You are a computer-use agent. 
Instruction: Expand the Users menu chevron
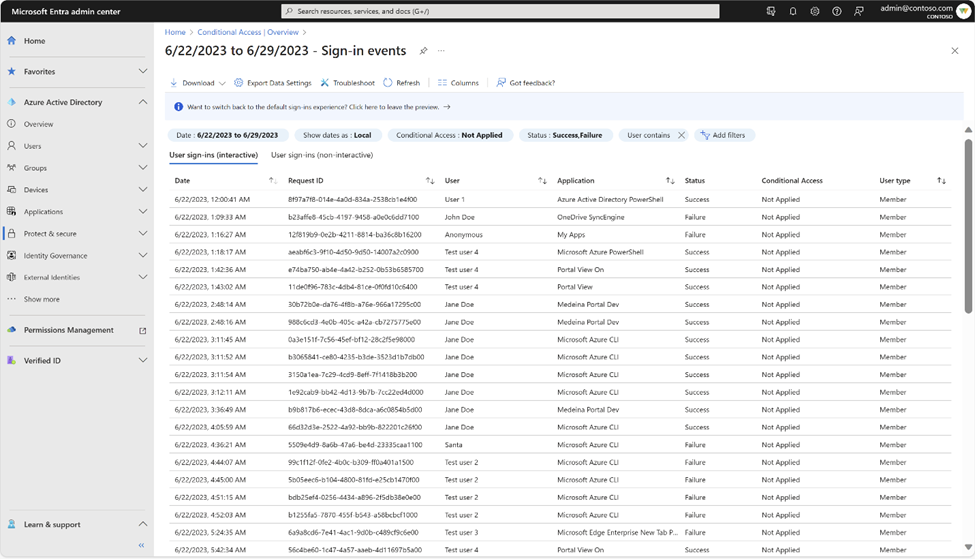click(x=142, y=146)
